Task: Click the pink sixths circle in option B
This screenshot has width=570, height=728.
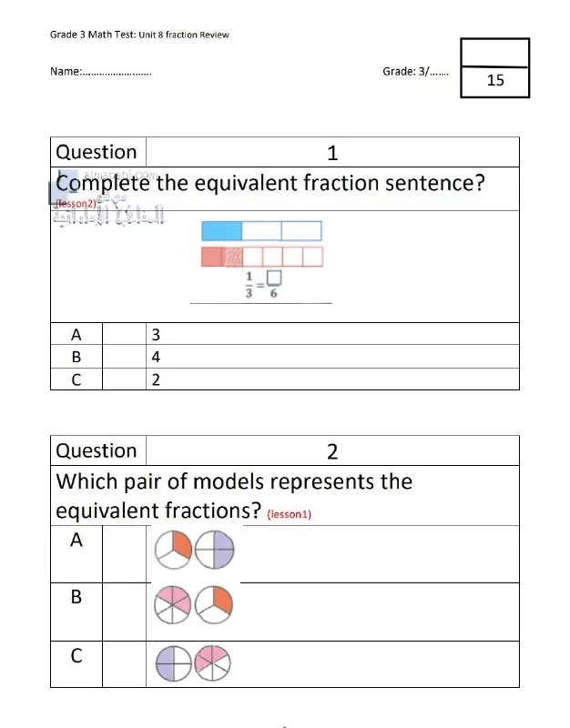Action: [172, 604]
